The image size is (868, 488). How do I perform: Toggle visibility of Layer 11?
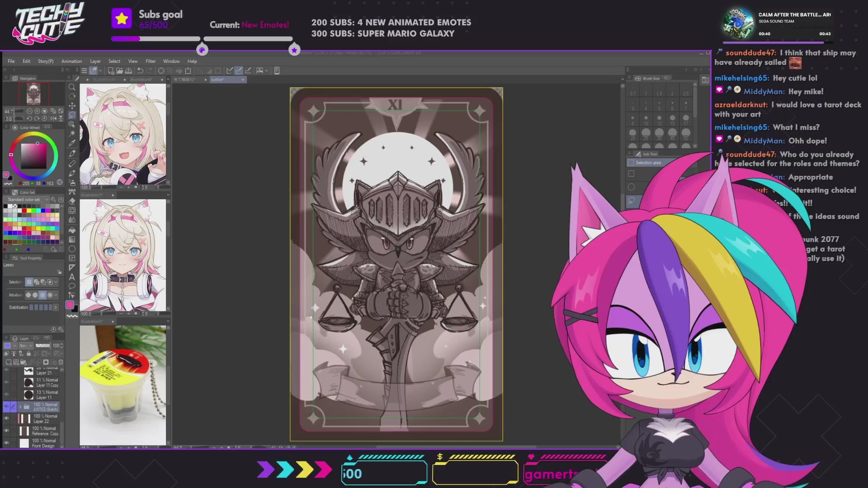click(6, 394)
